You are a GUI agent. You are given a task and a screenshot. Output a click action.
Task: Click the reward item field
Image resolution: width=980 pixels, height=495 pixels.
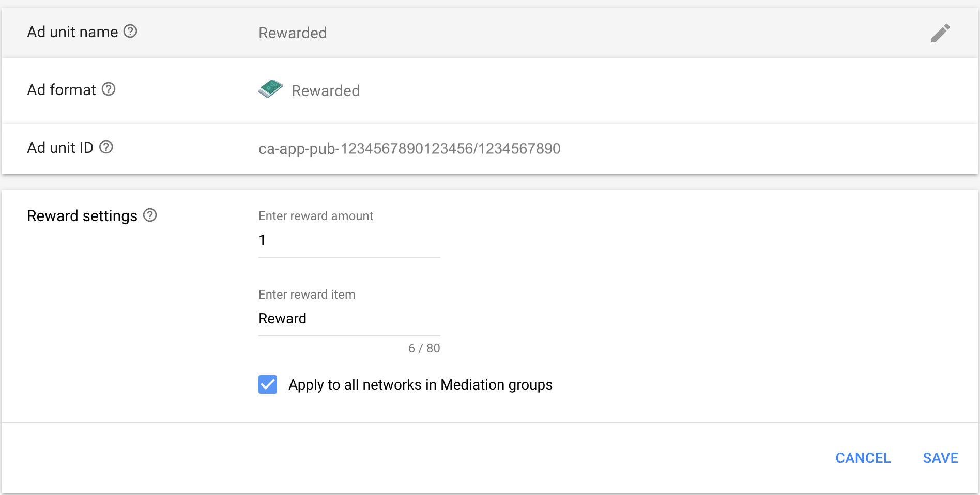(x=349, y=319)
